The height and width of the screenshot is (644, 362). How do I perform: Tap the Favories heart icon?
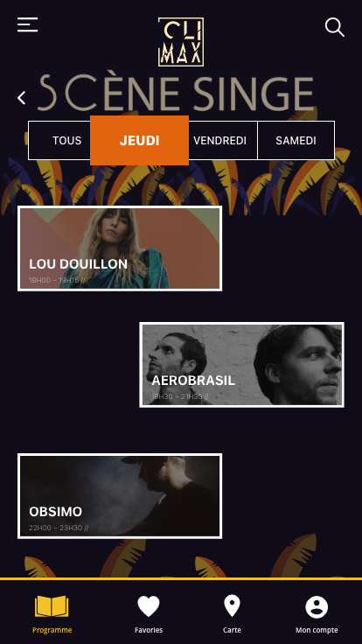pyautogui.click(x=149, y=606)
